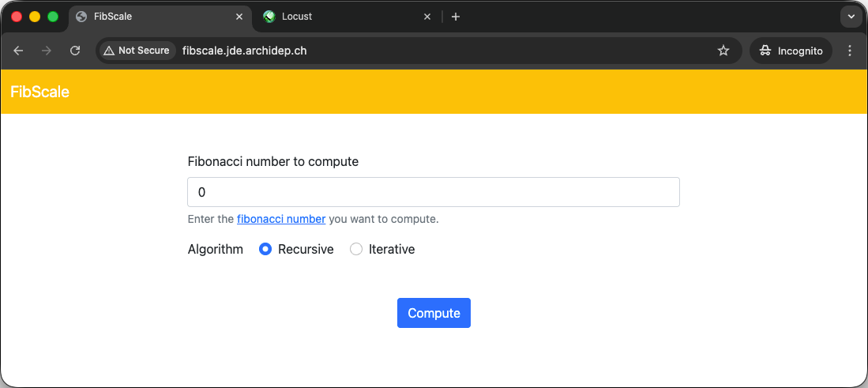This screenshot has height=388, width=868.
Task: Close the FibScale tab
Action: point(239,17)
